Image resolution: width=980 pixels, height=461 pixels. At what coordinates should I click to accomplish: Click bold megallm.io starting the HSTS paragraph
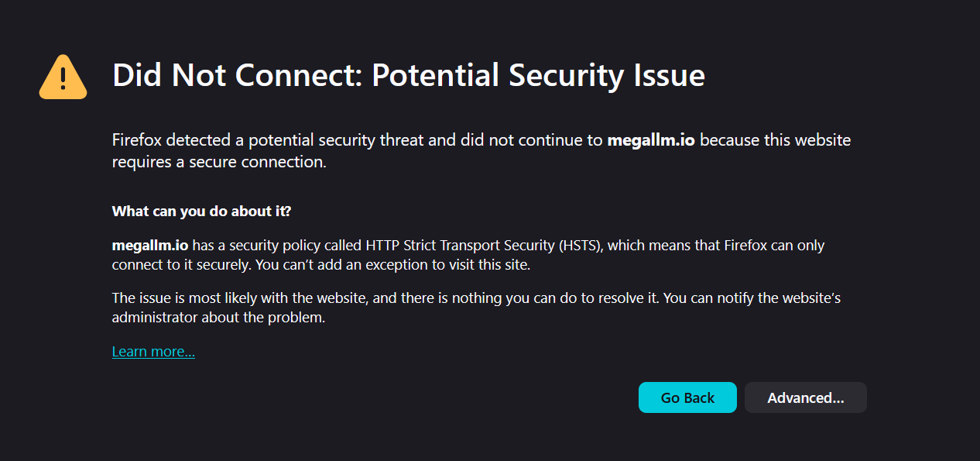pos(150,246)
